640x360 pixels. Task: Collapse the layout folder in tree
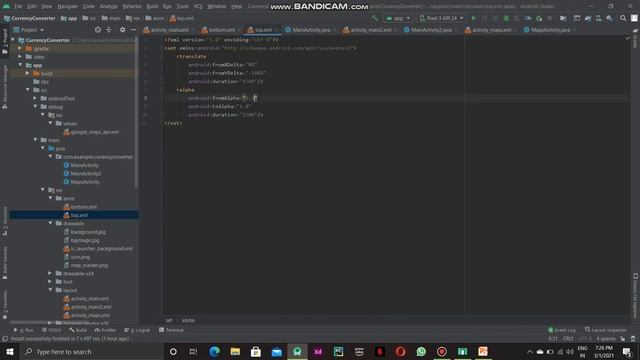click(51, 290)
